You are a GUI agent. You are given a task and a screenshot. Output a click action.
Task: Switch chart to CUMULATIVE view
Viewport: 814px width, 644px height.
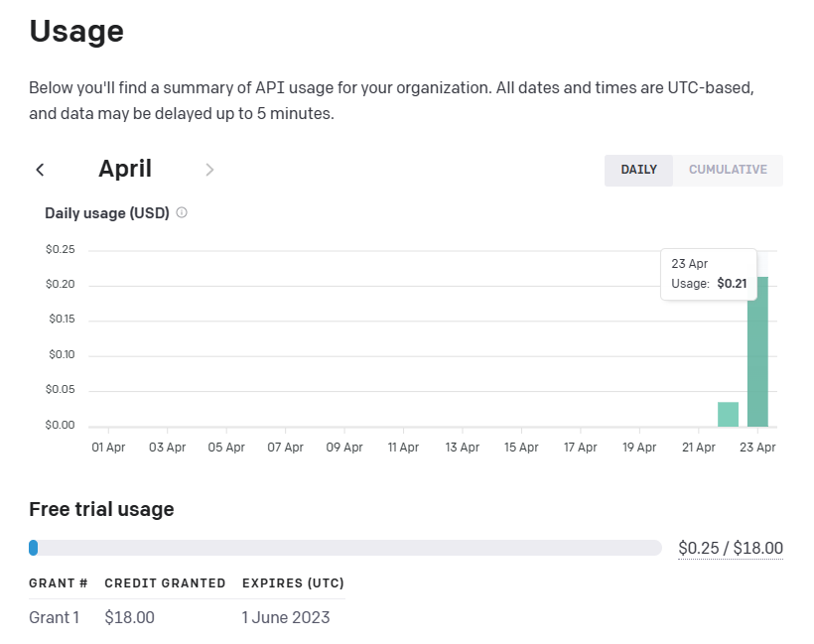point(728,170)
